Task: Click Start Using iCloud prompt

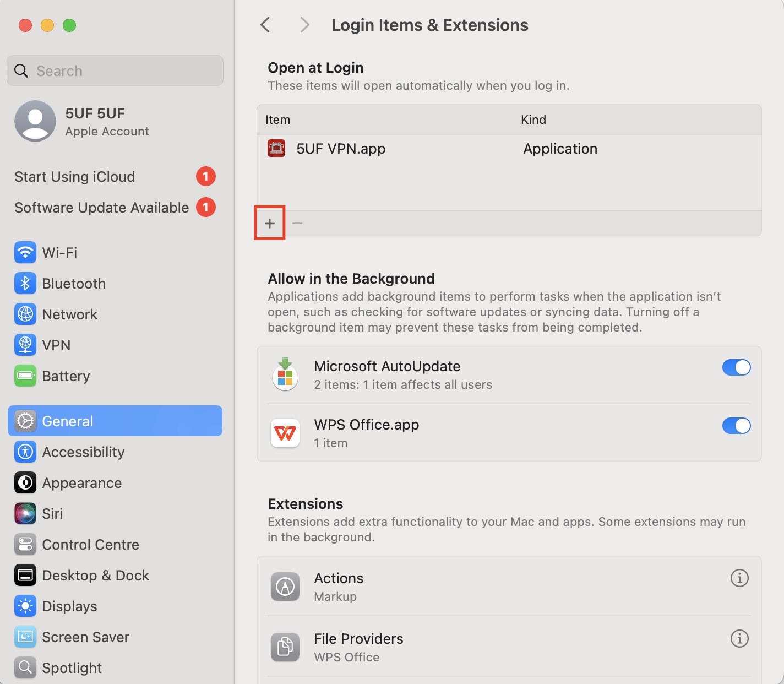Action: click(75, 177)
